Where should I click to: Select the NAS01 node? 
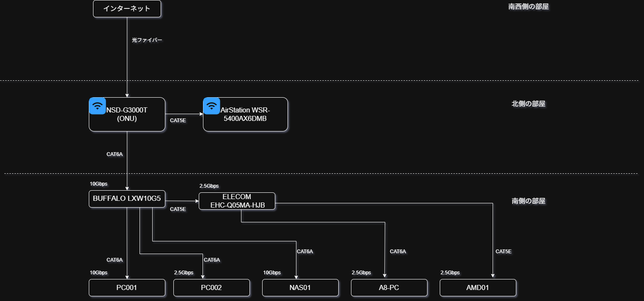300,287
